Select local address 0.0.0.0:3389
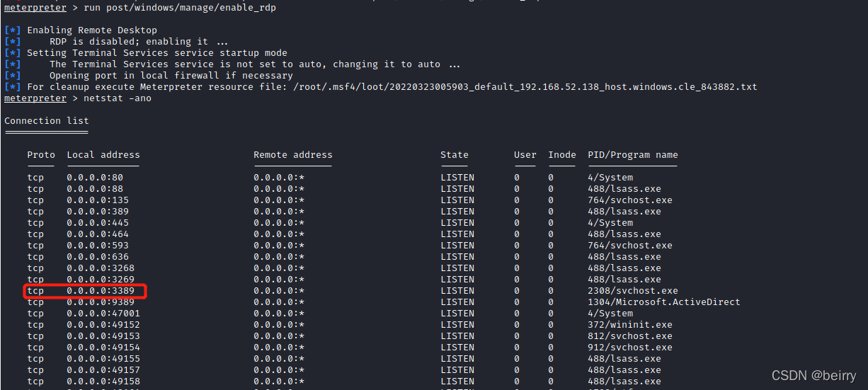The width and height of the screenshot is (868, 390). point(101,290)
